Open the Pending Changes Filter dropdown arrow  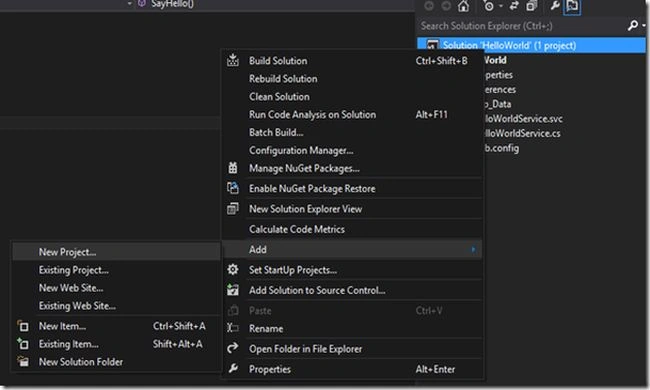click(501, 6)
